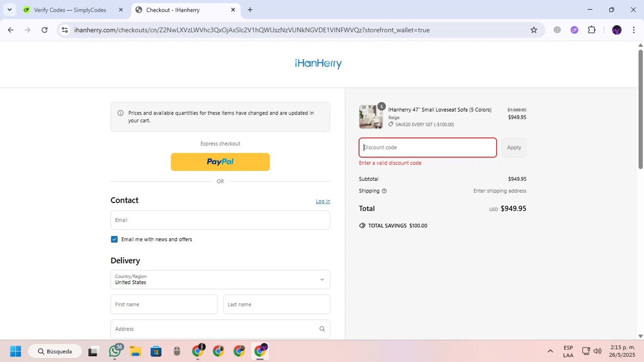The height and width of the screenshot is (362, 644).
Task: Click the browser forward arrow
Action: (27, 30)
